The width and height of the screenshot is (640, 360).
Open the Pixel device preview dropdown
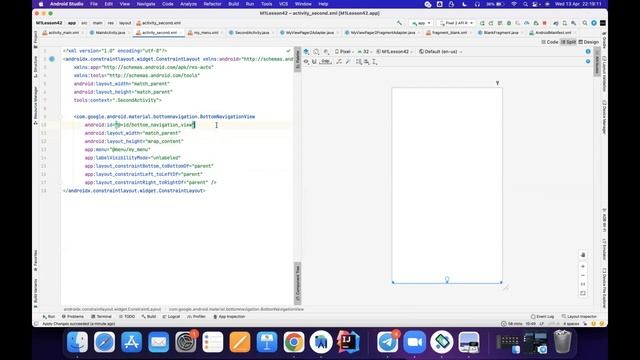344,52
